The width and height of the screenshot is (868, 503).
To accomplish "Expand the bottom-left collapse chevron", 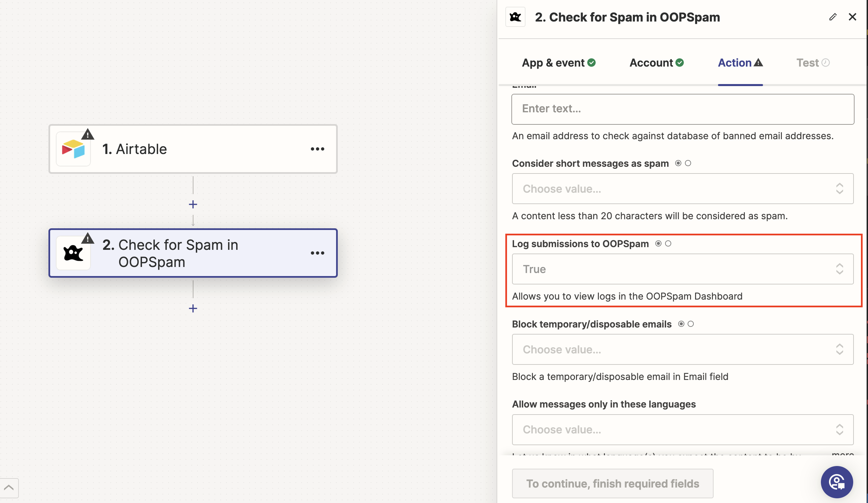I will pyautogui.click(x=9, y=488).
